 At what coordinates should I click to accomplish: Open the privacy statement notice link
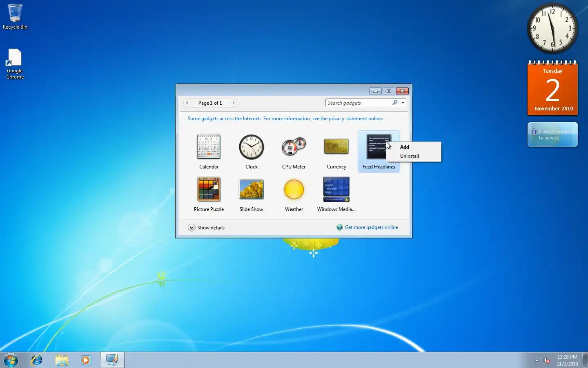click(x=285, y=119)
